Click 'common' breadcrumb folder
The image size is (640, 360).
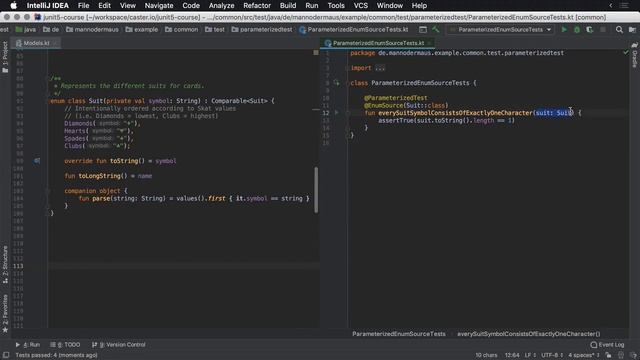(182, 29)
